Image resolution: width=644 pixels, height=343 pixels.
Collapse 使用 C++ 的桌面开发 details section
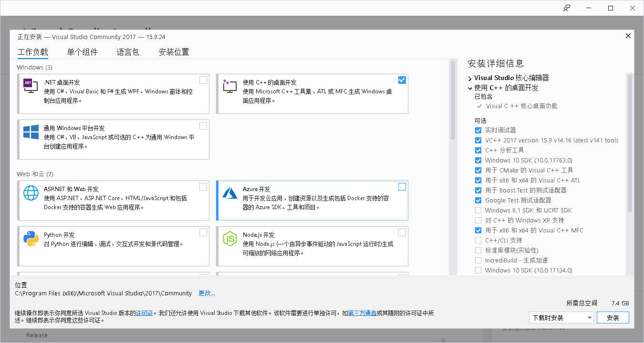tap(470, 88)
